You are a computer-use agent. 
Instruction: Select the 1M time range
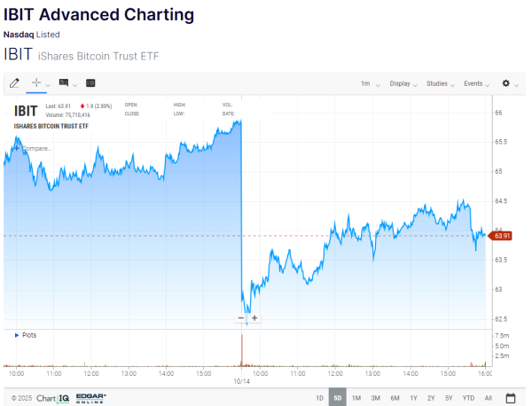(356, 398)
